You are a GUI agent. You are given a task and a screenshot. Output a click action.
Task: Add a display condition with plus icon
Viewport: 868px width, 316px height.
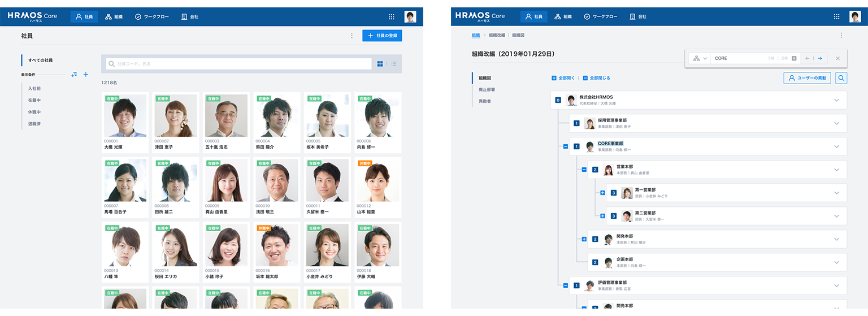[86, 74]
